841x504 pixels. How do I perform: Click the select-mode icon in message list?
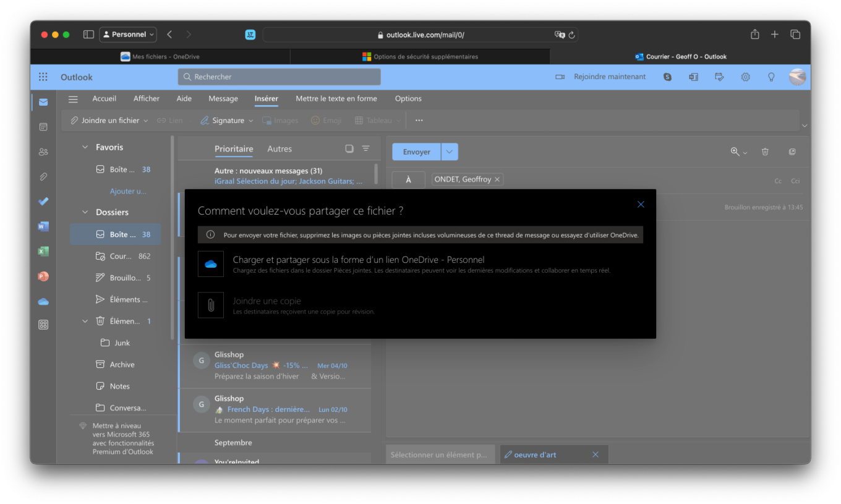pyautogui.click(x=349, y=148)
